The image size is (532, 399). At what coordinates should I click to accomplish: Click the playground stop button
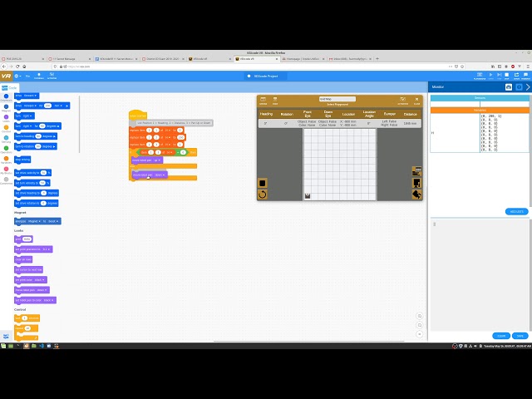(x=263, y=183)
